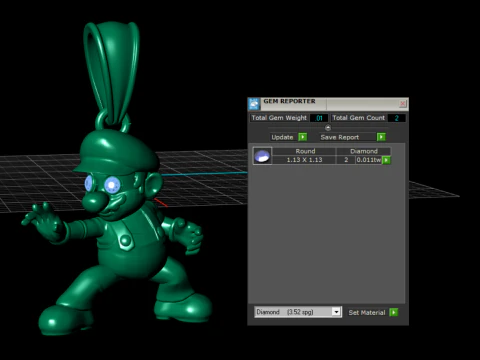The image size is (480, 360).
Task: Select the character's left eye gem in viewport
Action: coord(112,184)
